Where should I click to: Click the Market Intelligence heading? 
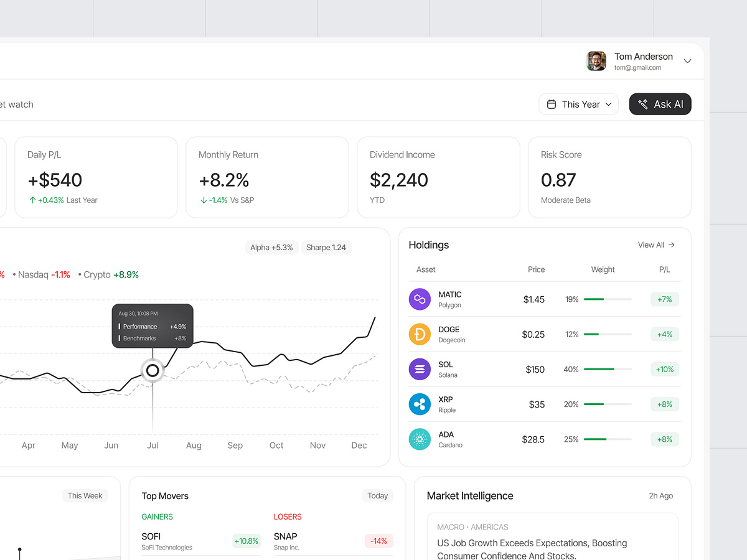[470, 496]
